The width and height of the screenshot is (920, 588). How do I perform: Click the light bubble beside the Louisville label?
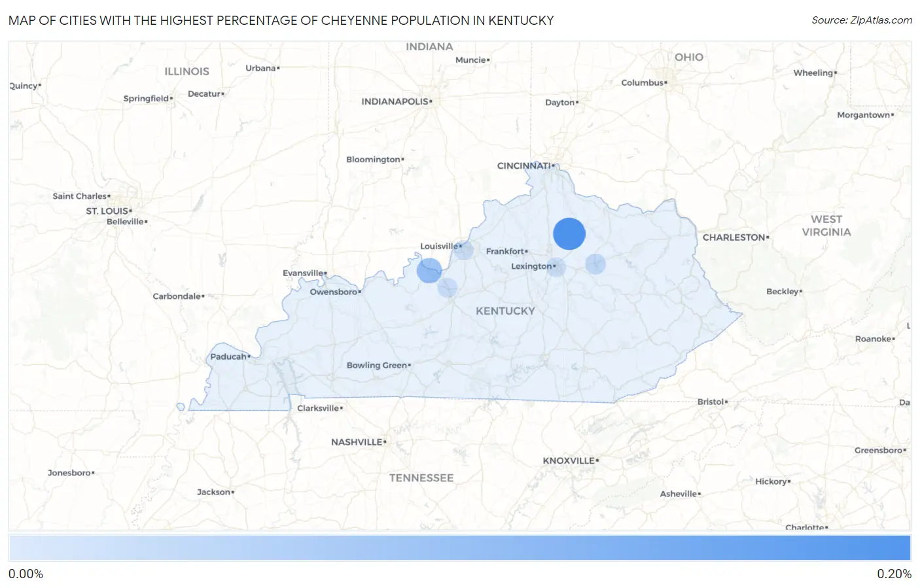coord(463,249)
